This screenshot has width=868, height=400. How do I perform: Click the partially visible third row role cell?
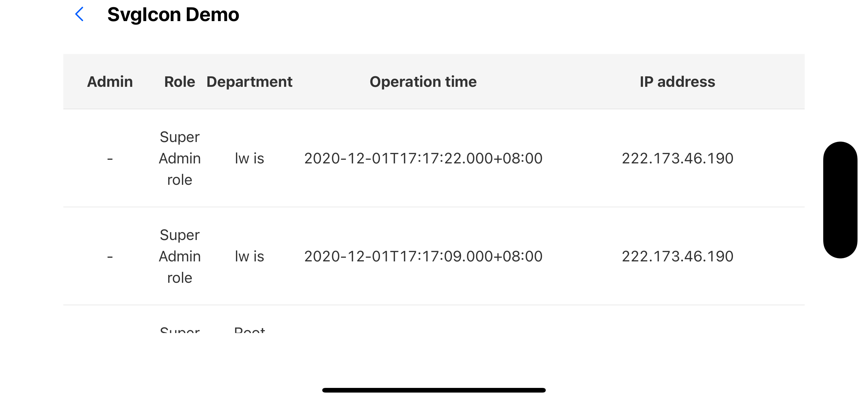pyautogui.click(x=180, y=330)
